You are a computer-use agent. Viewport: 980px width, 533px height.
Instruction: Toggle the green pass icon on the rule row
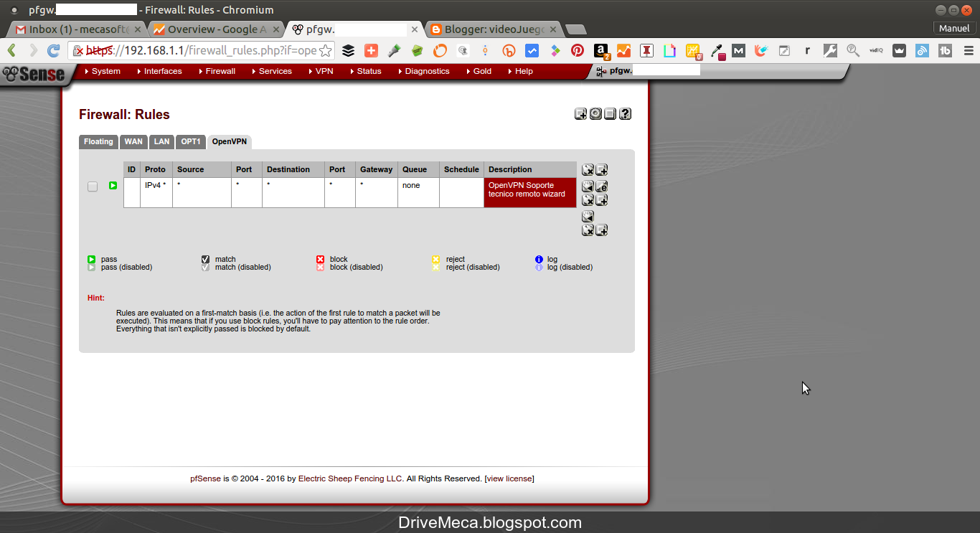(113, 186)
